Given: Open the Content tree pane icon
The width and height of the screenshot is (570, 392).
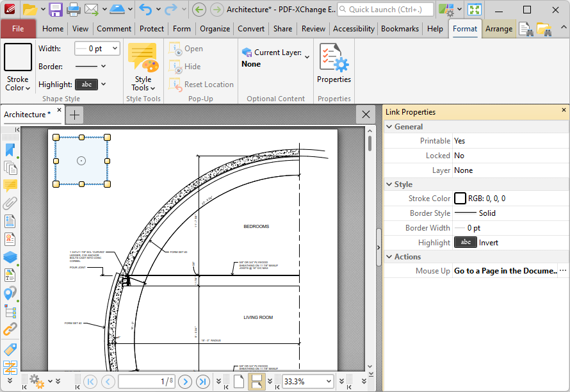Looking at the screenshot, I should (10, 311).
